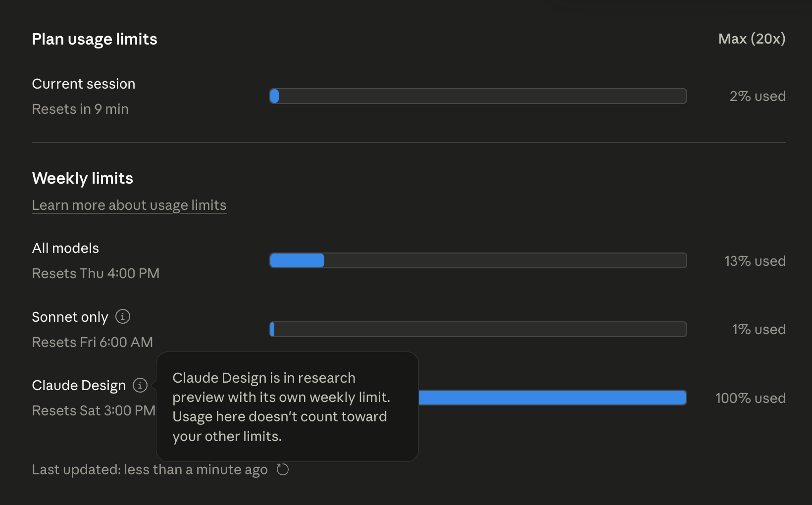Click the info circle next to Sonnet only label

click(x=122, y=316)
